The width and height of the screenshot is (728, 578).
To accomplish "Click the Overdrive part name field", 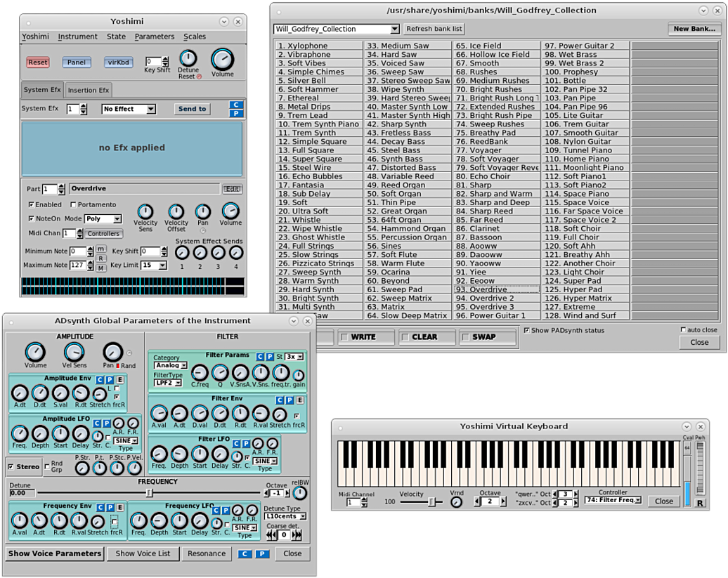I will click(x=144, y=189).
